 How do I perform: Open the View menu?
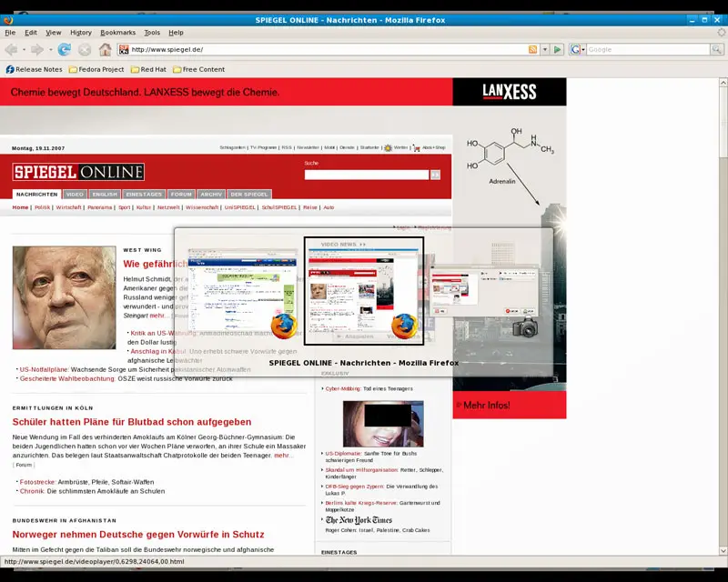pyautogui.click(x=54, y=33)
